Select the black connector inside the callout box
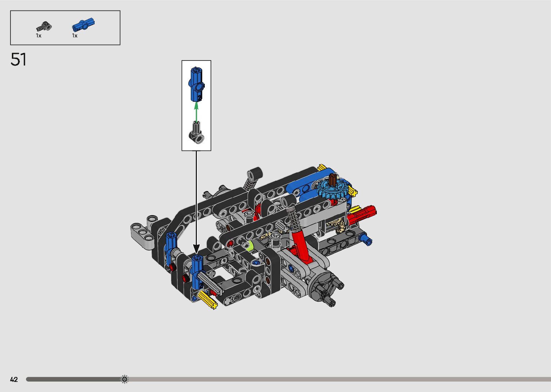The image size is (551, 392). (197, 134)
